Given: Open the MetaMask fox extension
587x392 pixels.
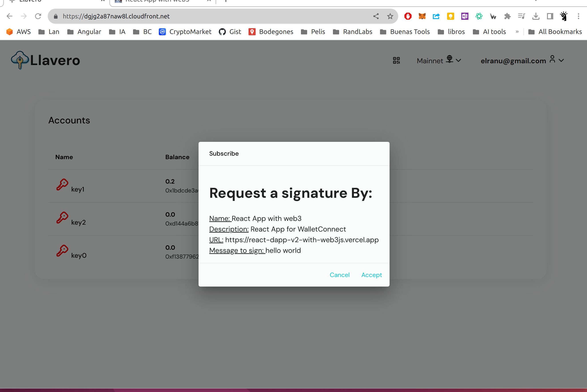Looking at the screenshot, I should pos(422,16).
